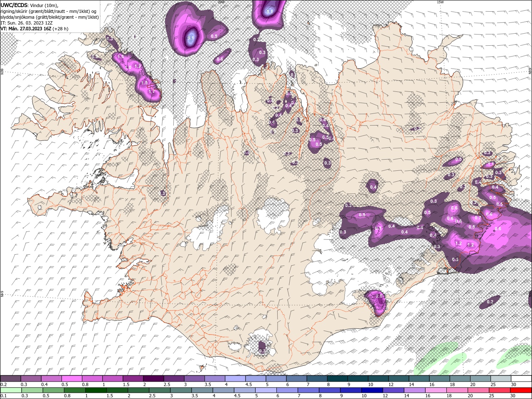Click the 2.0 precipitation value on the map

coord(379,296)
